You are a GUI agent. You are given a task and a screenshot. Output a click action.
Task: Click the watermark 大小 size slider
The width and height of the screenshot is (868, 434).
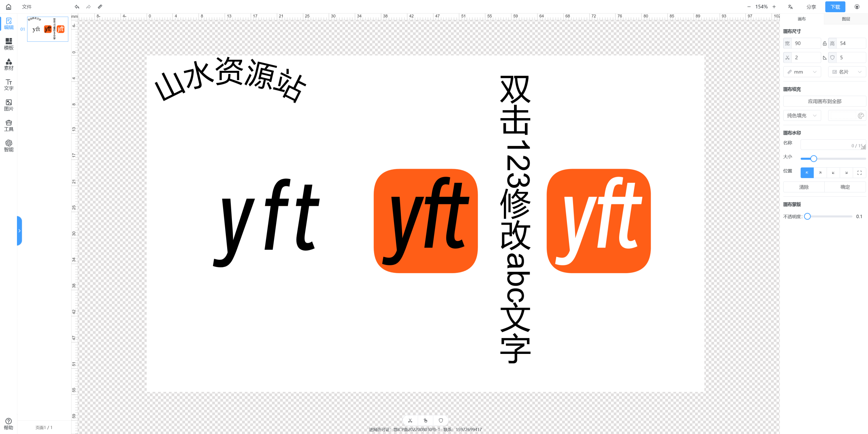[x=833, y=158]
